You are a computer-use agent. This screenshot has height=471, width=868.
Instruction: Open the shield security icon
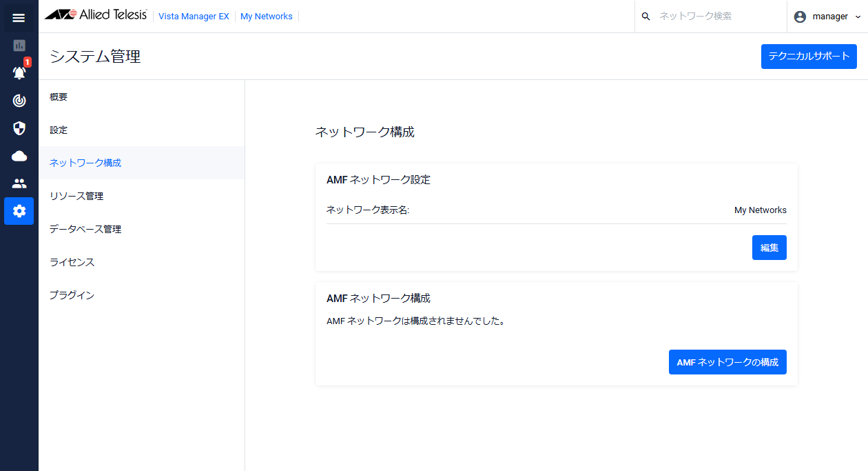[x=19, y=128]
